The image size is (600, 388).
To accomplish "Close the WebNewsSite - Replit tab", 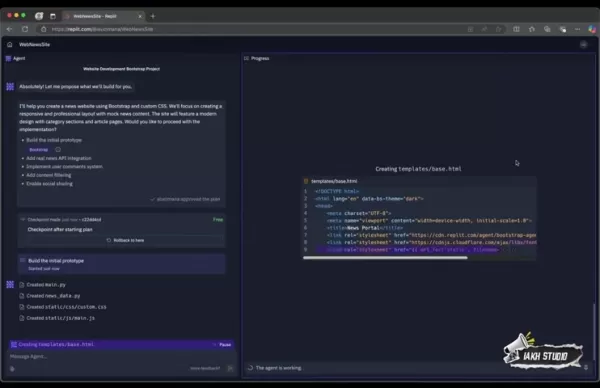I will [140, 16].
